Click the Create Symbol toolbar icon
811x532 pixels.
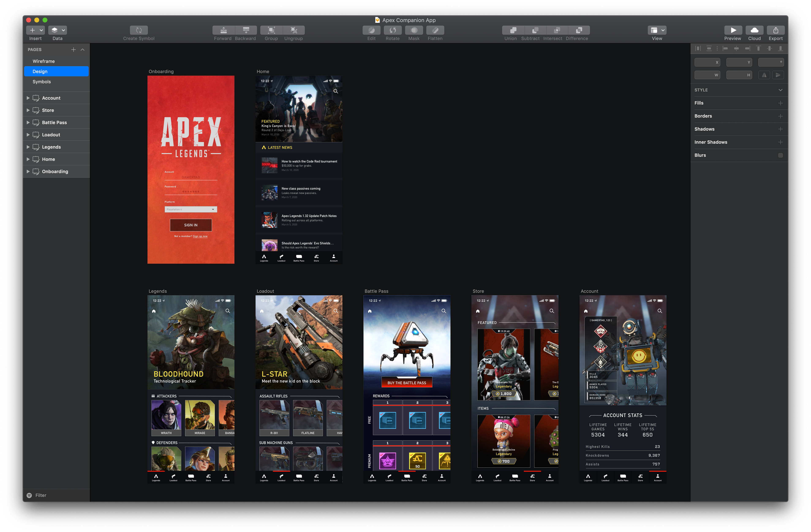[139, 30]
